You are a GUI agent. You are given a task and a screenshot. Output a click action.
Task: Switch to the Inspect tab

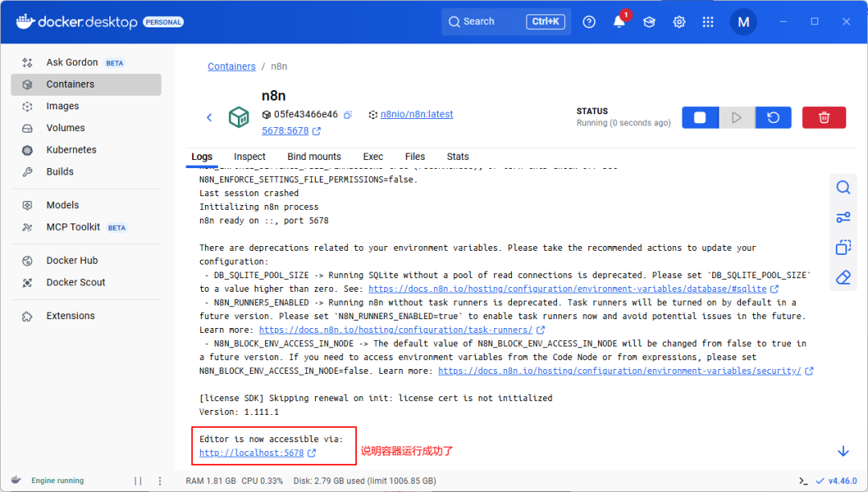pos(250,157)
